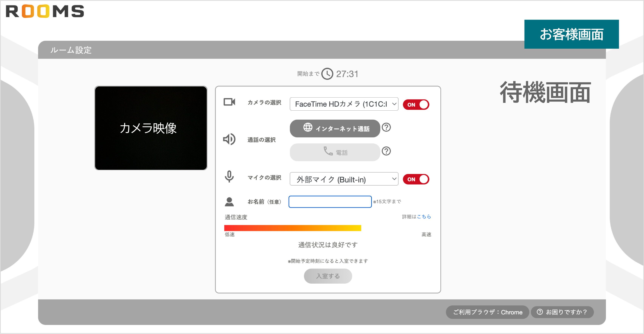This screenshot has width=644, height=334.
Task: Open help for 電話 option
Action: 386,151
